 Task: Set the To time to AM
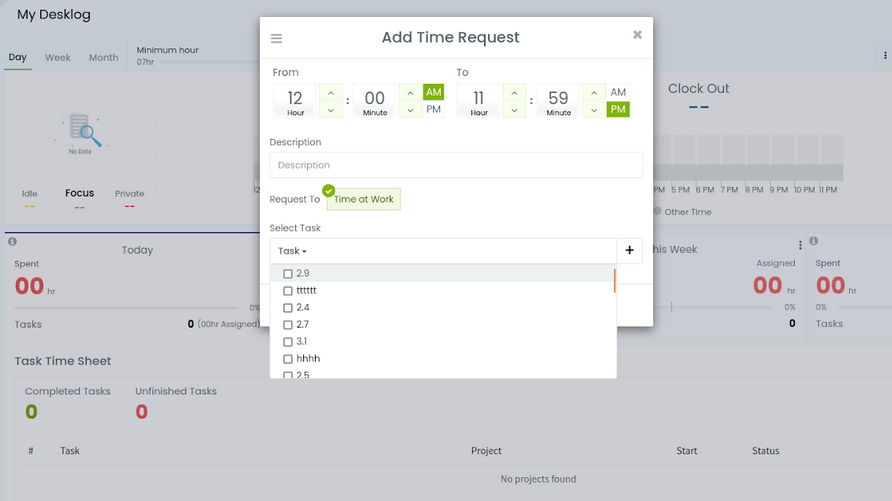pos(618,92)
